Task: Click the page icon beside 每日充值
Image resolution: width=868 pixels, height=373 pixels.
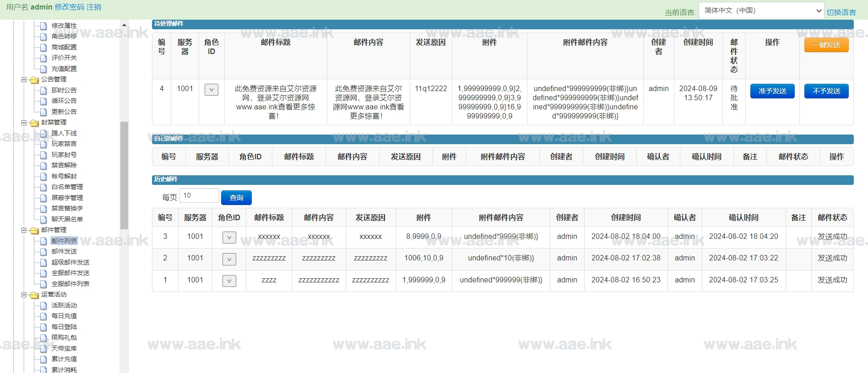Action: 43,316
